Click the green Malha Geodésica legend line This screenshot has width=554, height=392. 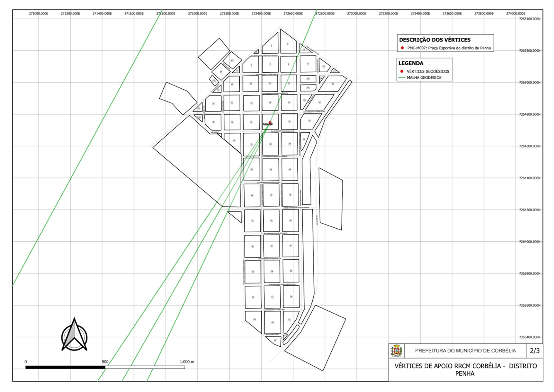tap(401, 78)
